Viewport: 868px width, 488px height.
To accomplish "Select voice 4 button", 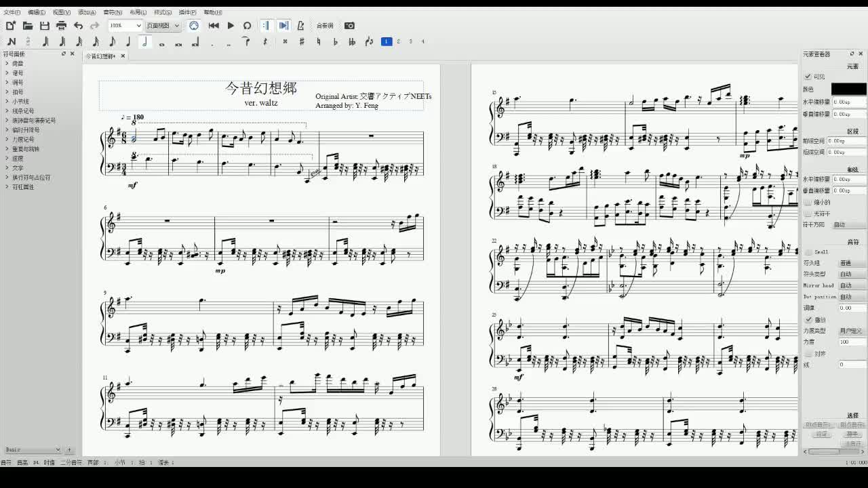I will click(423, 42).
